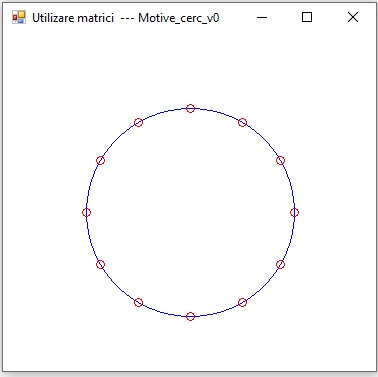The width and height of the screenshot is (378, 377).
Task: Select the lower-left red marker nearest the bottom
Action: pyautogui.click(x=138, y=302)
